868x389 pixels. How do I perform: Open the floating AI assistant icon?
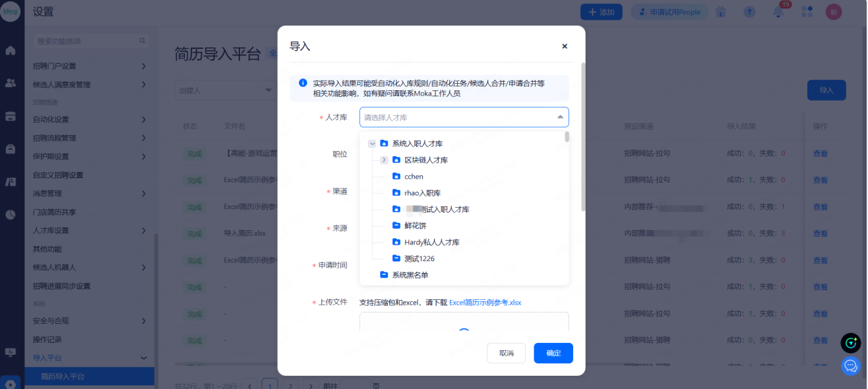850,343
